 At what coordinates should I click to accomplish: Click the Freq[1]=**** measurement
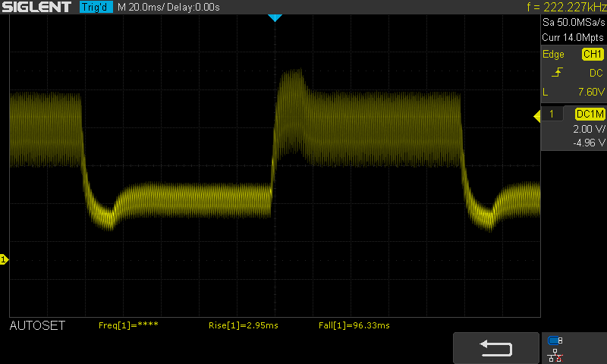(x=128, y=325)
